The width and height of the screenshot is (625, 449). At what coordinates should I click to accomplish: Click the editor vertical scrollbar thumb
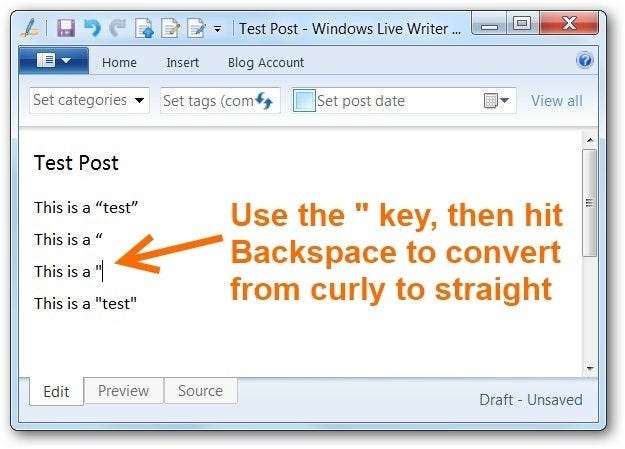point(590,203)
